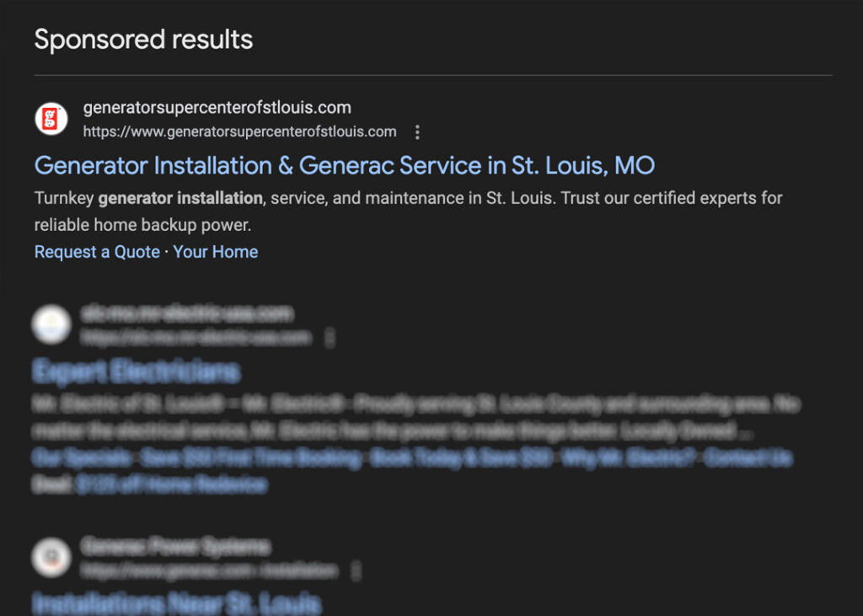Open the Generator Installation & Generac Service headline
The height and width of the screenshot is (616, 863).
[344, 165]
